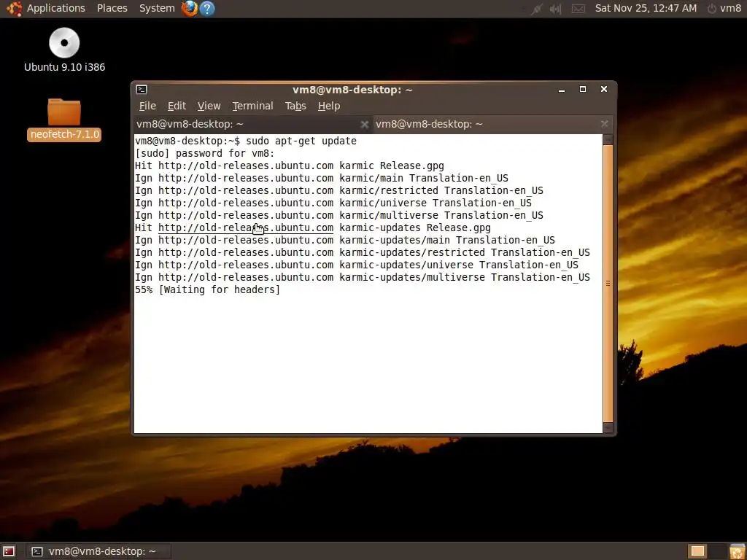
Task: Click 'karmic-updates/universe Translation-en_US' text
Action: coord(459,265)
